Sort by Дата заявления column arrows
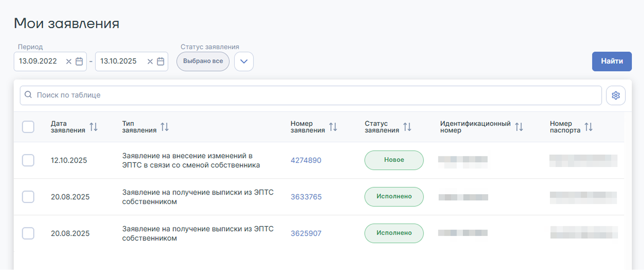Screen dimensions: 644x270 click(94, 127)
